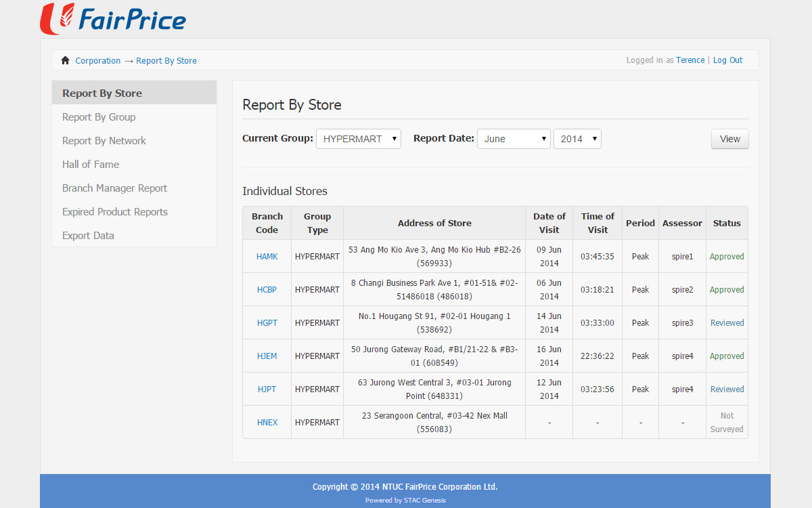Click the Approved status for HJEM
812x508 pixels.
(727, 356)
